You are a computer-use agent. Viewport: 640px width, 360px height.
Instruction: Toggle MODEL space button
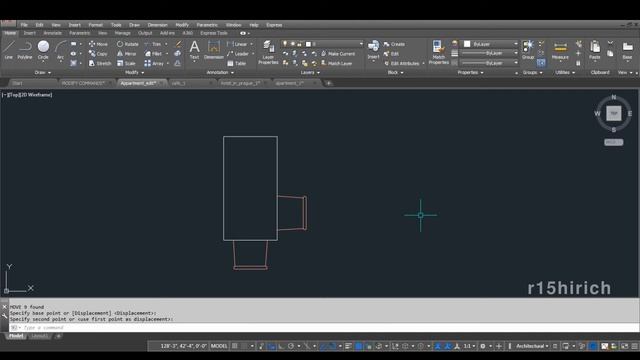pos(219,346)
